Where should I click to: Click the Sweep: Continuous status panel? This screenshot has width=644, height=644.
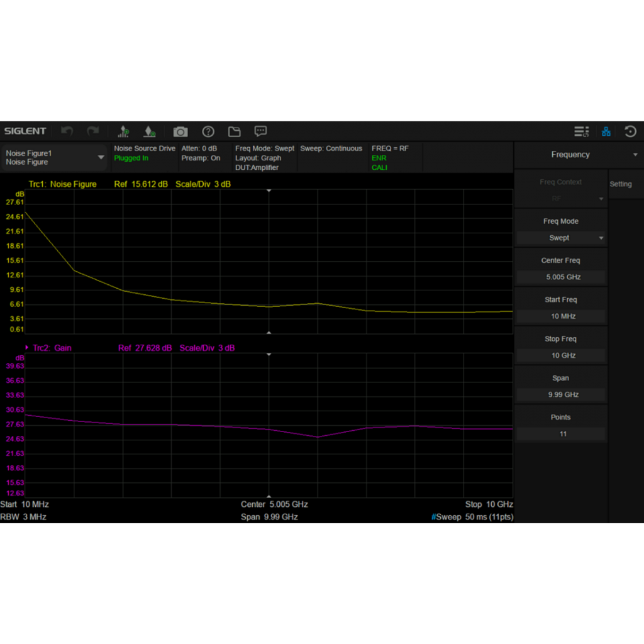click(331, 157)
